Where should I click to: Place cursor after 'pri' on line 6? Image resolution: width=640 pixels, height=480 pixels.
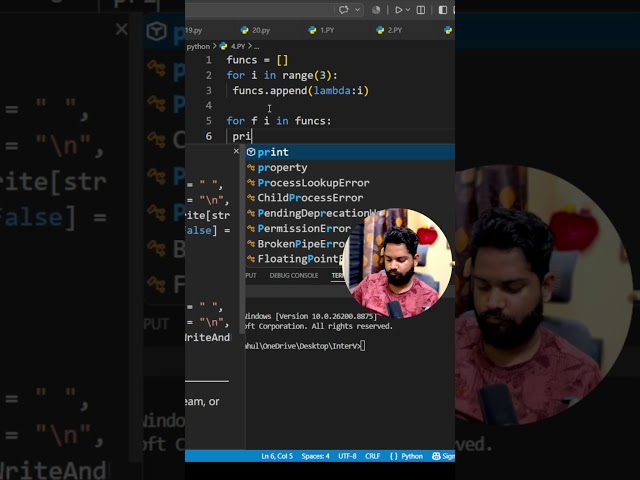click(x=252, y=136)
